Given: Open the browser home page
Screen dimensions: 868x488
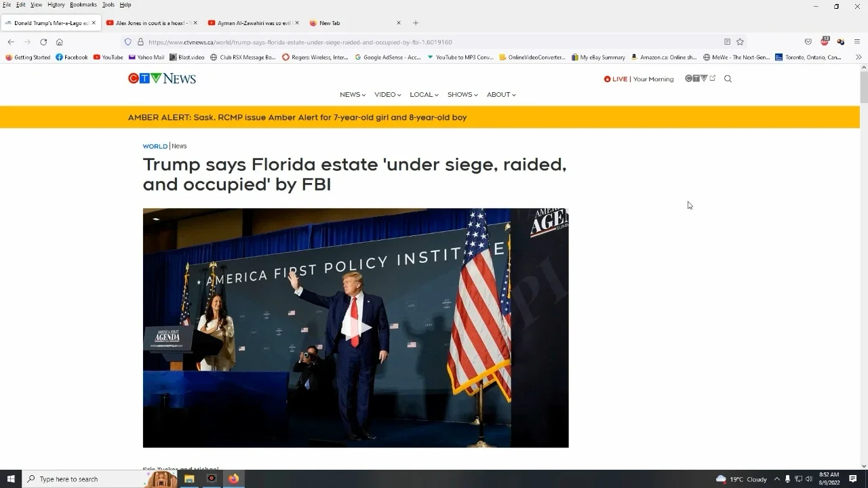Looking at the screenshot, I should point(60,42).
